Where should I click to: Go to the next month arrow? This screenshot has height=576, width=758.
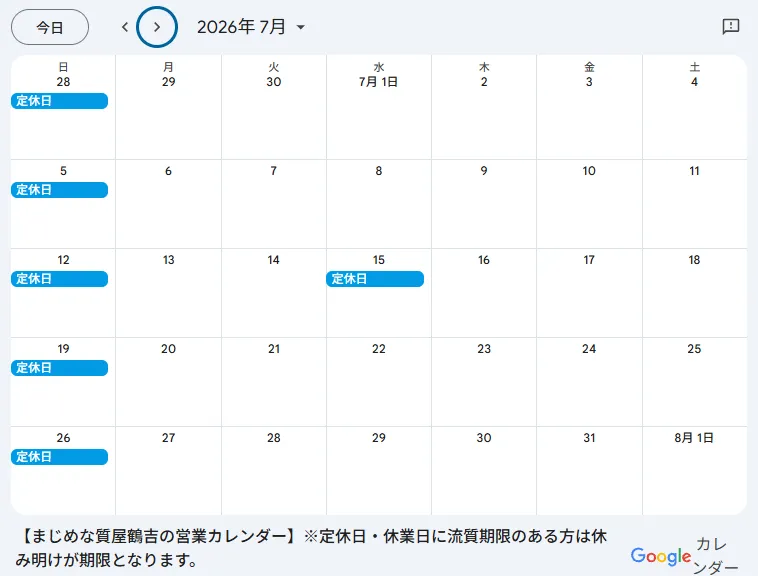[x=157, y=27]
